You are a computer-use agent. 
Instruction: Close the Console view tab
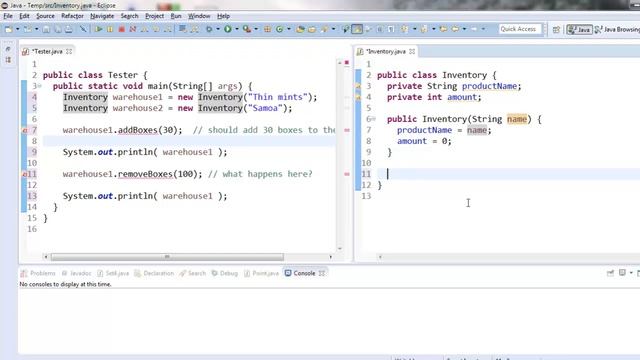tap(322, 273)
